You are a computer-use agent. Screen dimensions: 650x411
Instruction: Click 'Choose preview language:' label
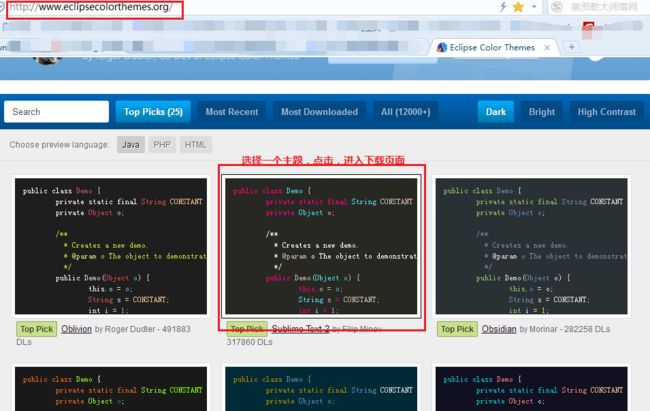point(59,145)
